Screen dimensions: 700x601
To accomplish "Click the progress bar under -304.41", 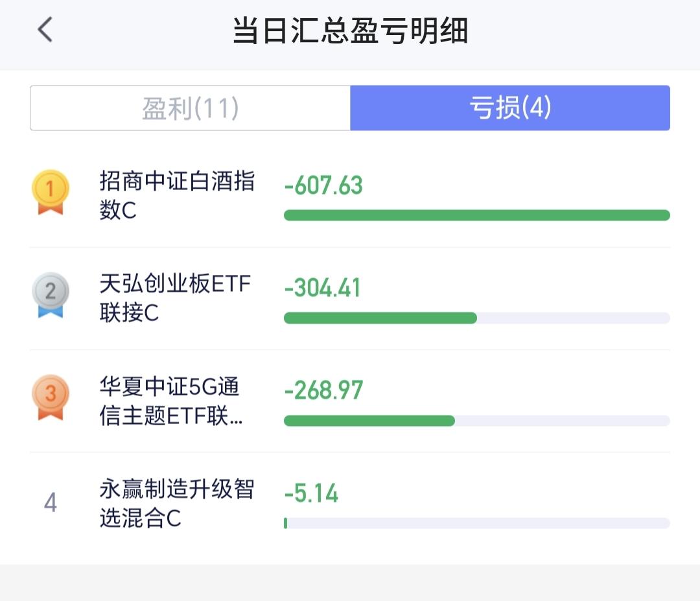I will [x=476, y=318].
